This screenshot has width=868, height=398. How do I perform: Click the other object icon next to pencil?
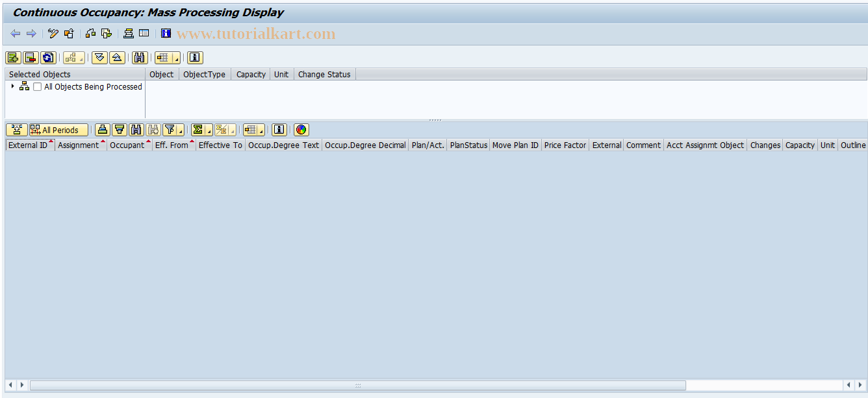click(69, 34)
